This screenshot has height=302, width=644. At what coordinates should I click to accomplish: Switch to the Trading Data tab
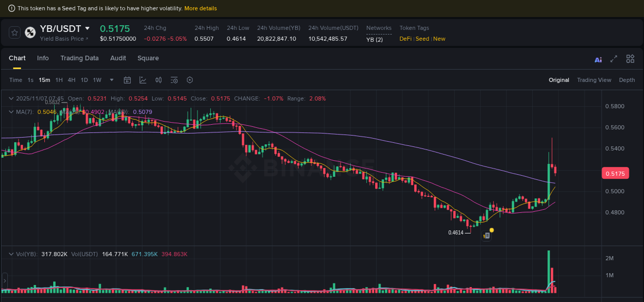(x=79, y=58)
